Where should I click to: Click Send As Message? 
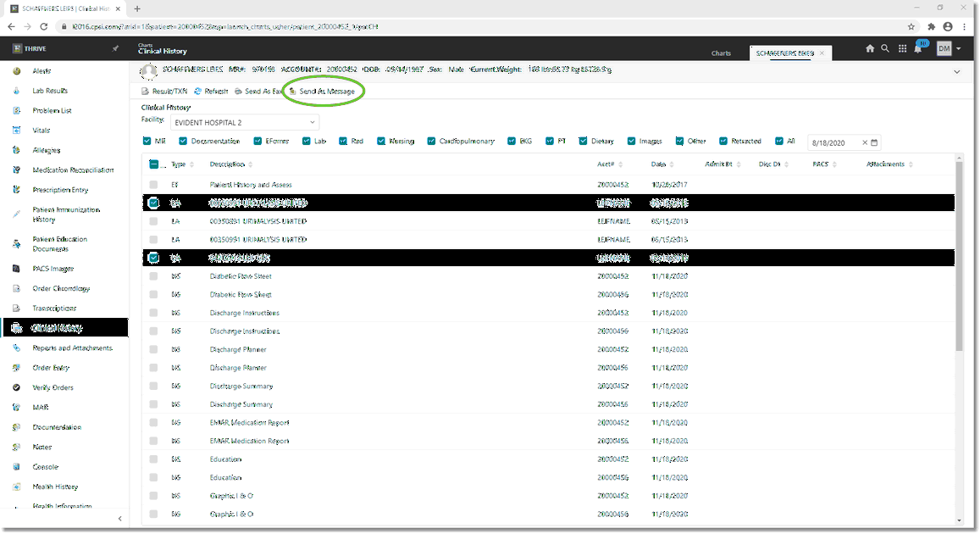tap(322, 92)
